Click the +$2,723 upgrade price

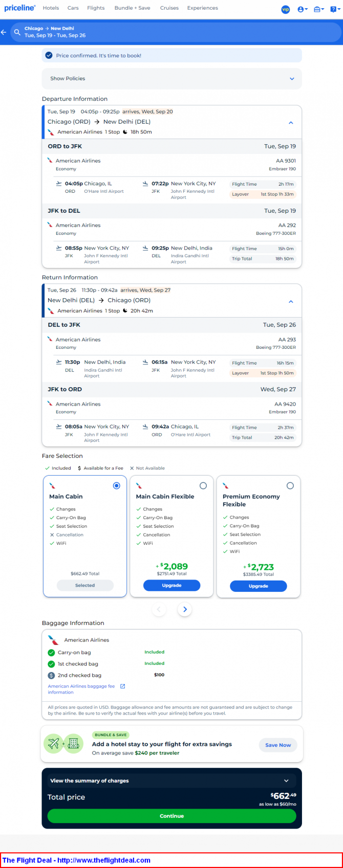[x=259, y=567]
